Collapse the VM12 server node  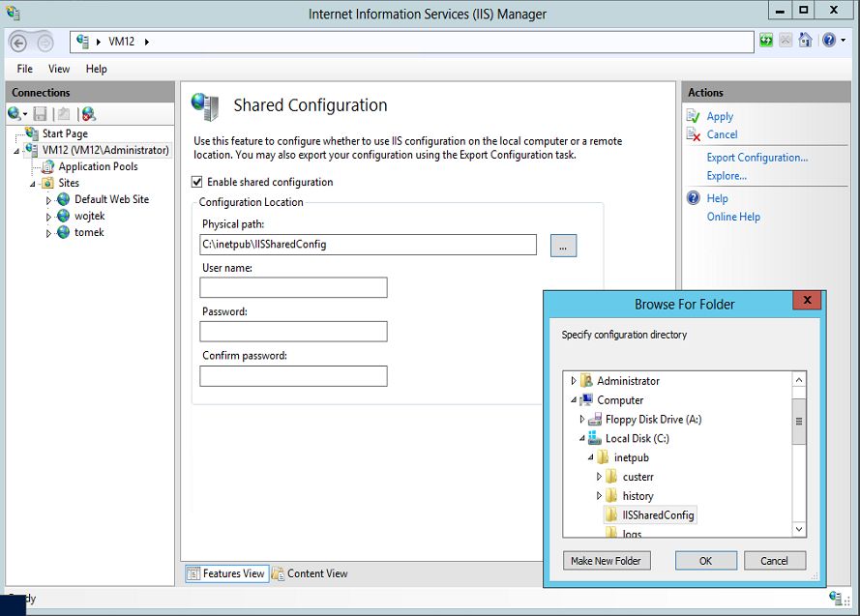point(16,151)
